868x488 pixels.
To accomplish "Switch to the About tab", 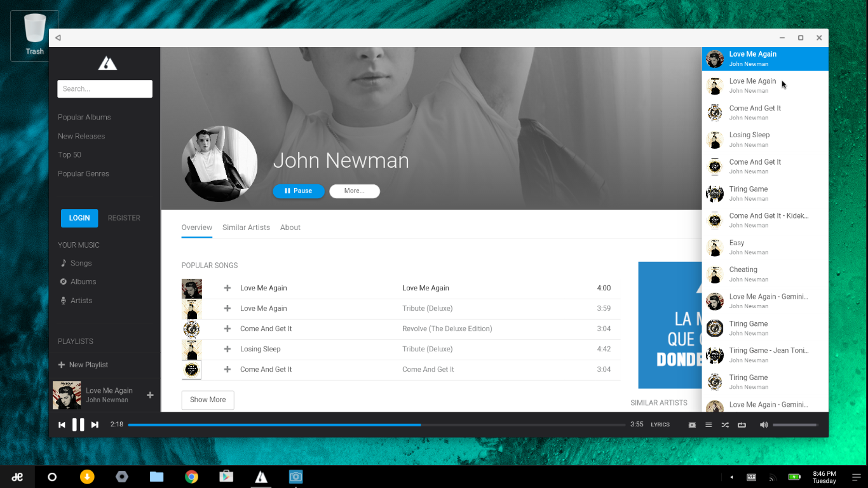I will pyautogui.click(x=290, y=227).
